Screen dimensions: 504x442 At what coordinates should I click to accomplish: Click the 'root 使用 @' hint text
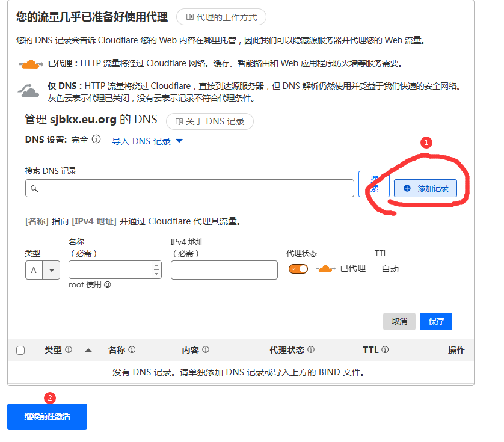[x=90, y=284]
